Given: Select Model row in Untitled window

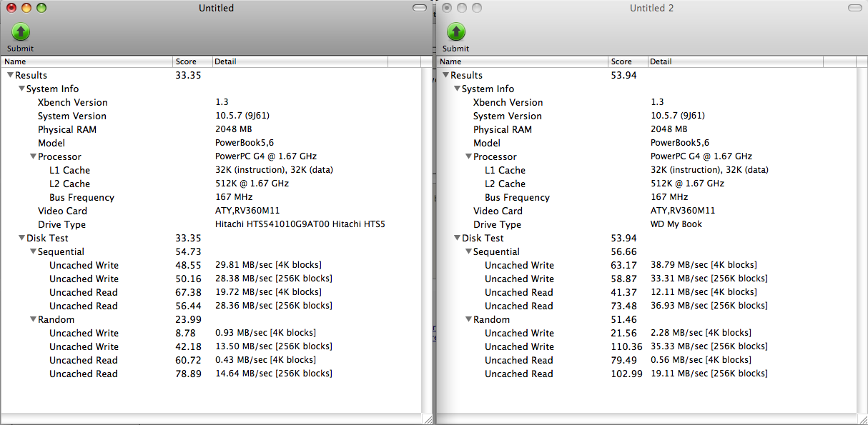Looking at the screenshot, I should (x=211, y=143).
